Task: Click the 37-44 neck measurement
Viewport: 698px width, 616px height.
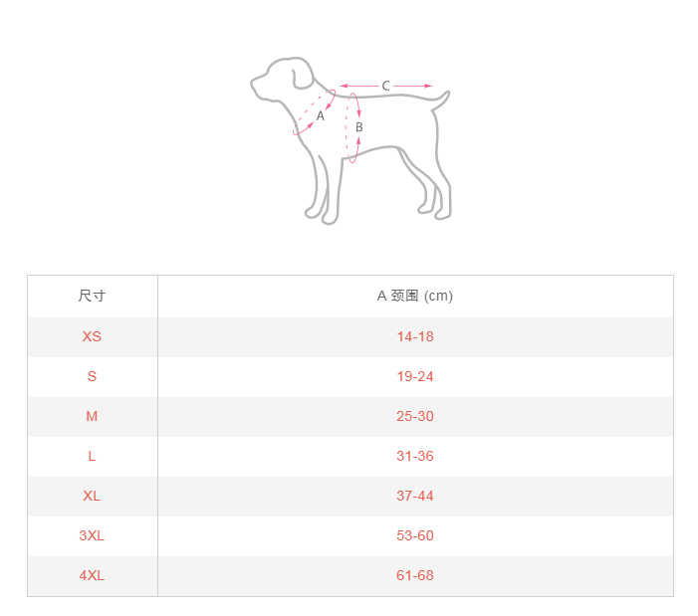Action: pos(415,496)
